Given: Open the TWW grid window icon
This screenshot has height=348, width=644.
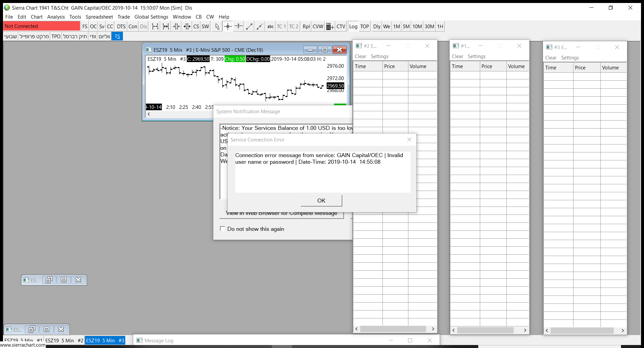Looking at the screenshot, I should pyautogui.click(x=330, y=27).
